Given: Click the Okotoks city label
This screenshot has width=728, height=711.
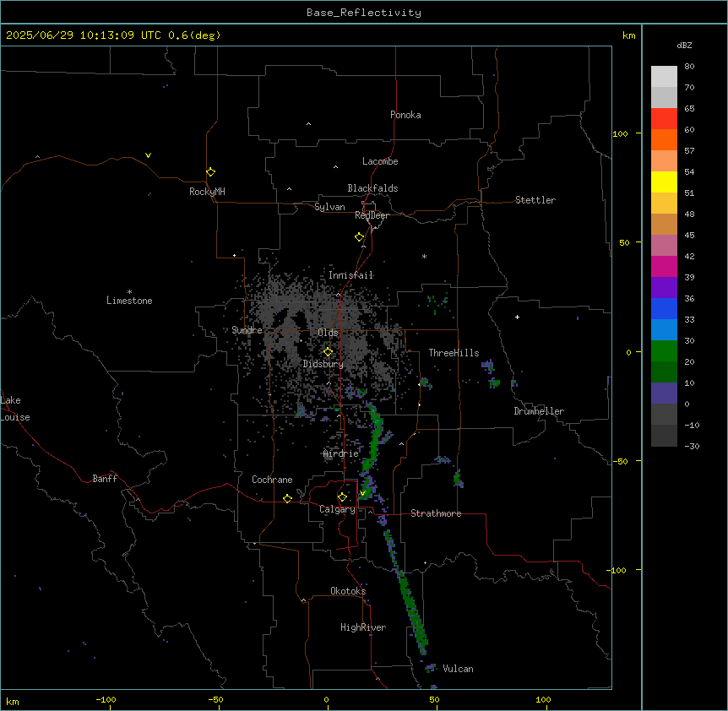Looking at the screenshot, I should pos(348,591).
